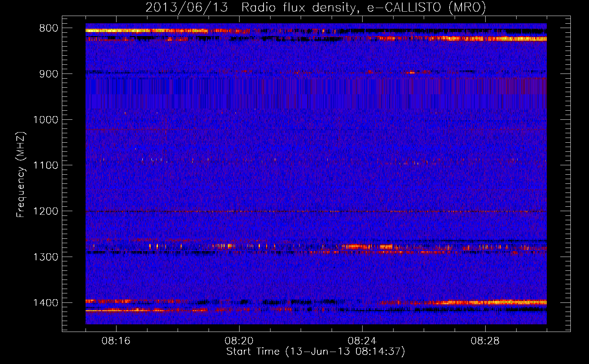589x364 pixels.
Task: Click the 1300 frequency tick label
Action: pyautogui.click(x=46, y=257)
